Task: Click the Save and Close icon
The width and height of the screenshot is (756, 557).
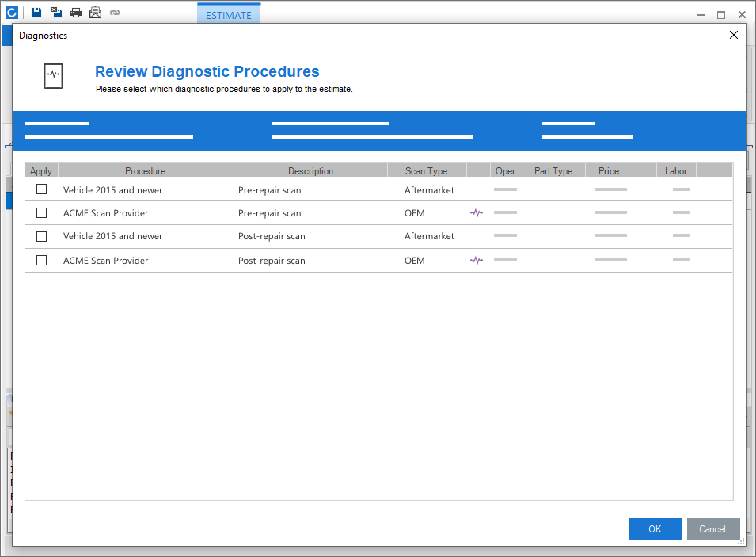Action: [x=56, y=12]
